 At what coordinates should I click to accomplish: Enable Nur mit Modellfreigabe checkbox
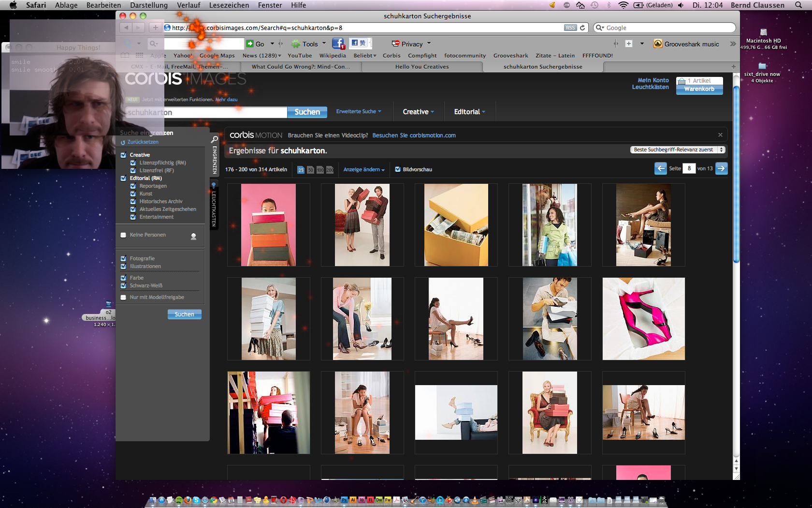pyautogui.click(x=124, y=298)
